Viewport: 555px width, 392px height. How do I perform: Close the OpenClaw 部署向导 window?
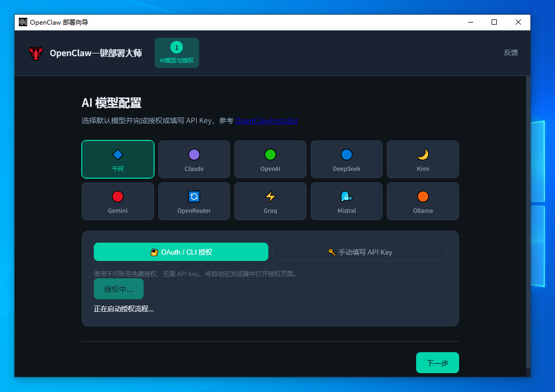pos(518,23)
